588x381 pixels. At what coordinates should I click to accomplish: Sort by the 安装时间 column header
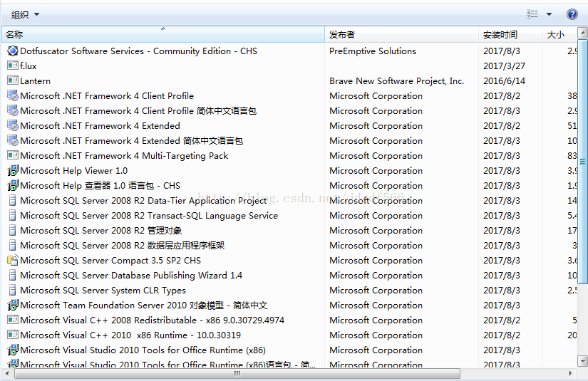(x=510, y=34)
